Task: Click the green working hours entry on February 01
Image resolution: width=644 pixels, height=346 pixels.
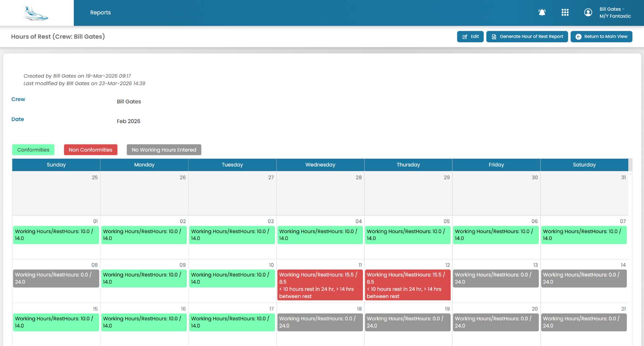Action: (56, 235)
